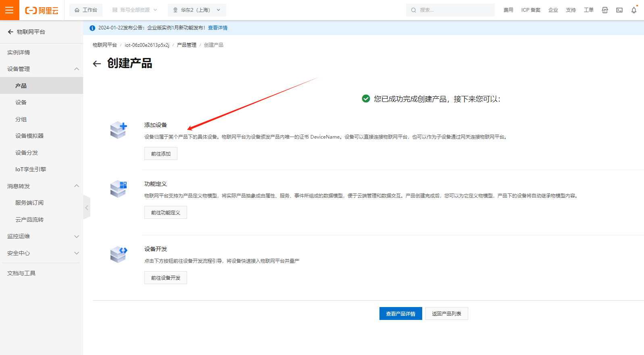The height and width of the screenshot is (355, 644).
Task: Open the orange hamburger menu
Action: (9, 10)
